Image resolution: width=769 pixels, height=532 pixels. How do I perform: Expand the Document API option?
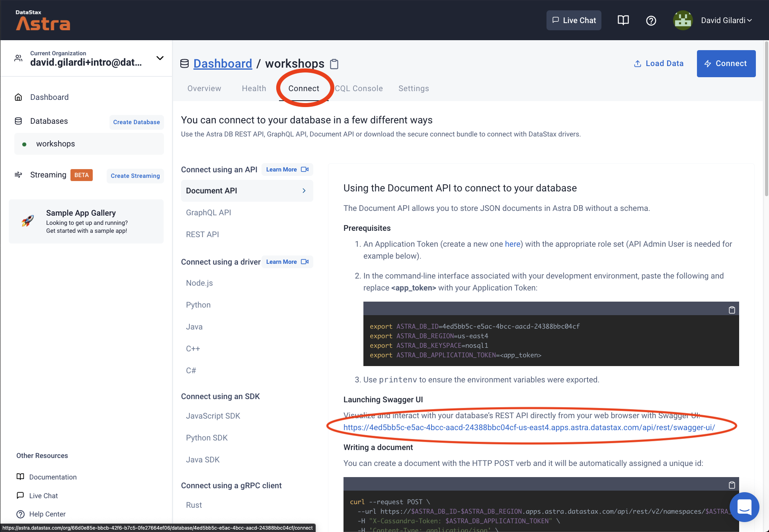[x=247, y=191]
